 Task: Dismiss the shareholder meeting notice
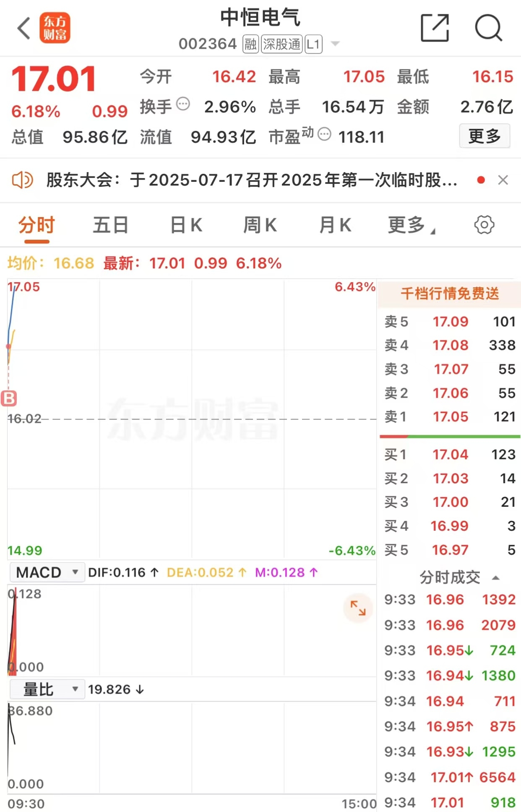coord(503,180)
